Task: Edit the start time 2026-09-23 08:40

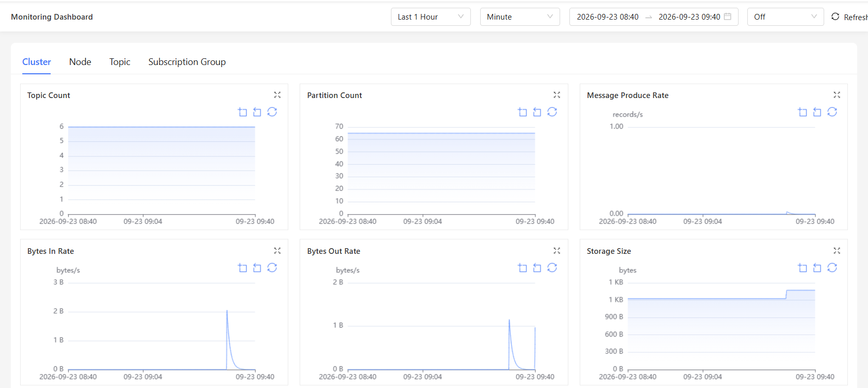Action: 608,17
